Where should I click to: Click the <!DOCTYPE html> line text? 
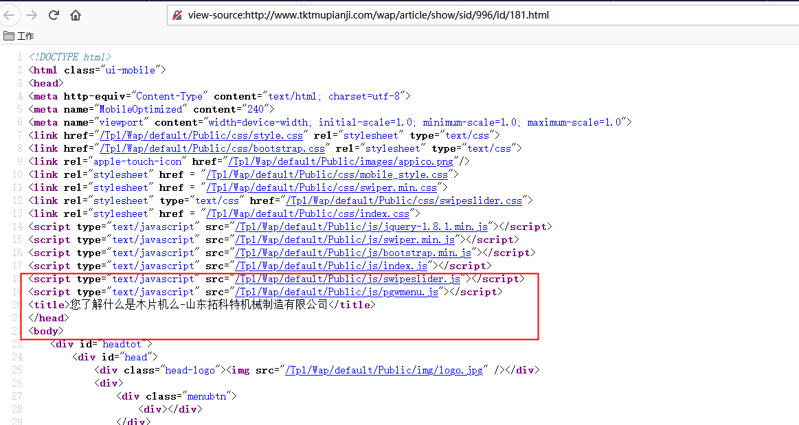pyautogui.click(x=70, y=57)
